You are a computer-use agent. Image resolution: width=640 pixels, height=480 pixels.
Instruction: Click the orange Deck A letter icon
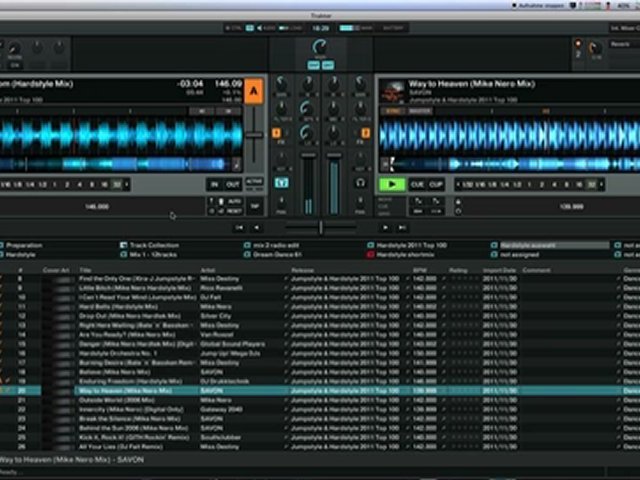pos(254,91)
